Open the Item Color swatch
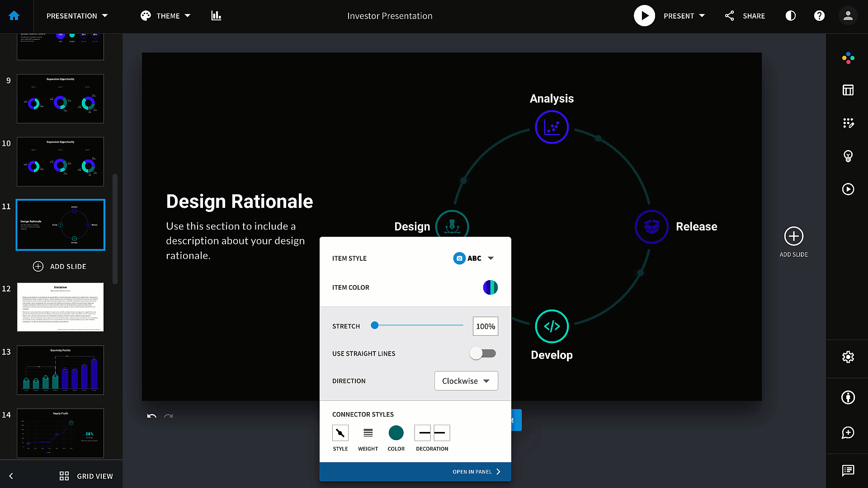 point(490,287)
